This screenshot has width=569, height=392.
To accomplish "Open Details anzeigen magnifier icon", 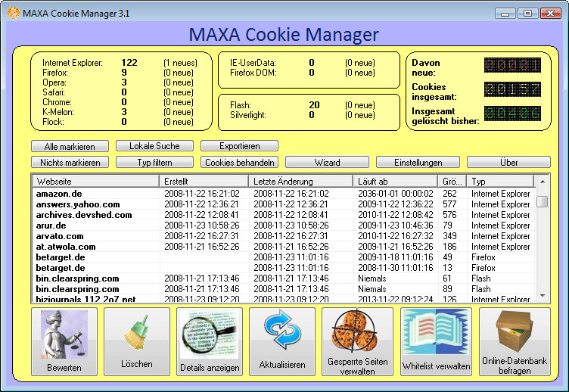I will click(210, 334).
